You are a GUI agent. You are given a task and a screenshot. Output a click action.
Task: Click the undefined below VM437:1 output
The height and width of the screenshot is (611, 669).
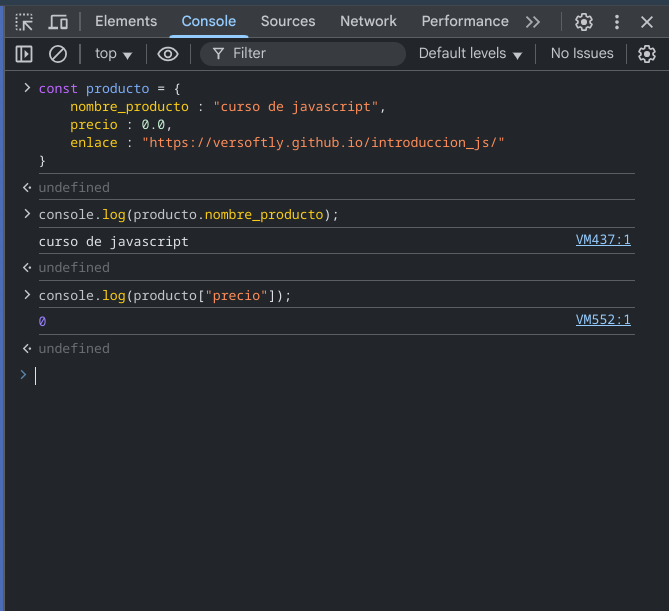74,268
